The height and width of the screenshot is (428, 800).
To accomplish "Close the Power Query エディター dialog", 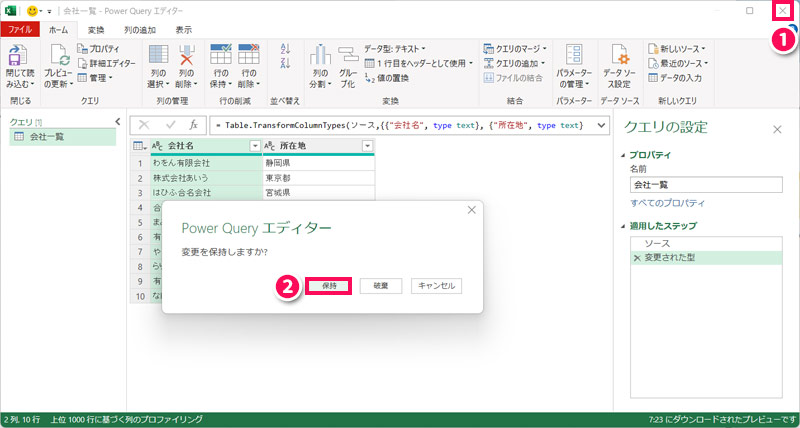I will click(x=472, y=210).
